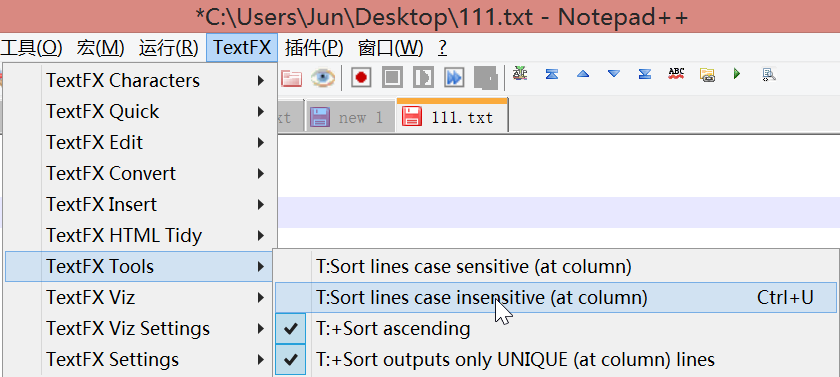The image size is (840, 377).
Task: Click the Save recorded macro icon
Action: pos(485,78)
